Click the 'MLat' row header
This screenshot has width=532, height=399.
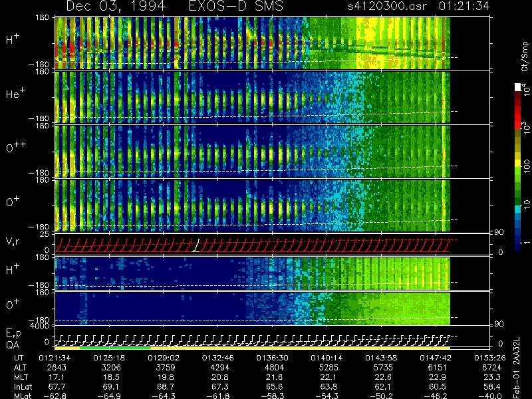point(23,396)
